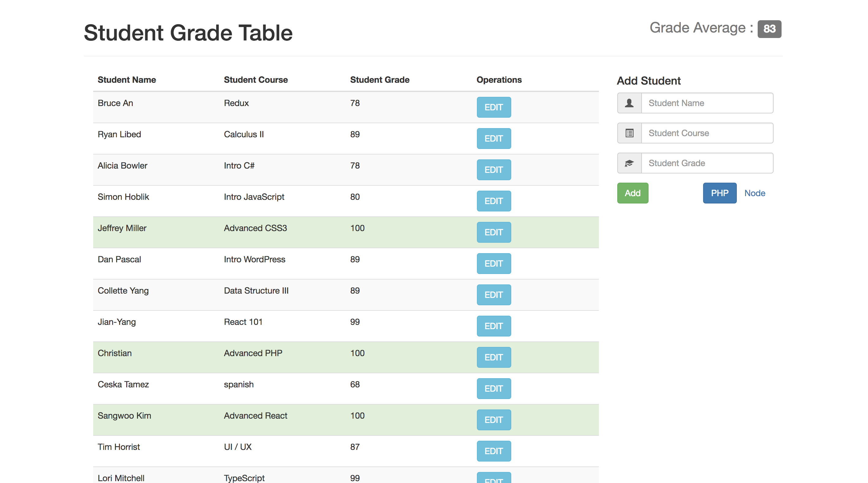Edit Dan Pascal's Intro WordPress entry
Image resolution: width=868 pixels, height=483 pixels.
pos(494,263)
